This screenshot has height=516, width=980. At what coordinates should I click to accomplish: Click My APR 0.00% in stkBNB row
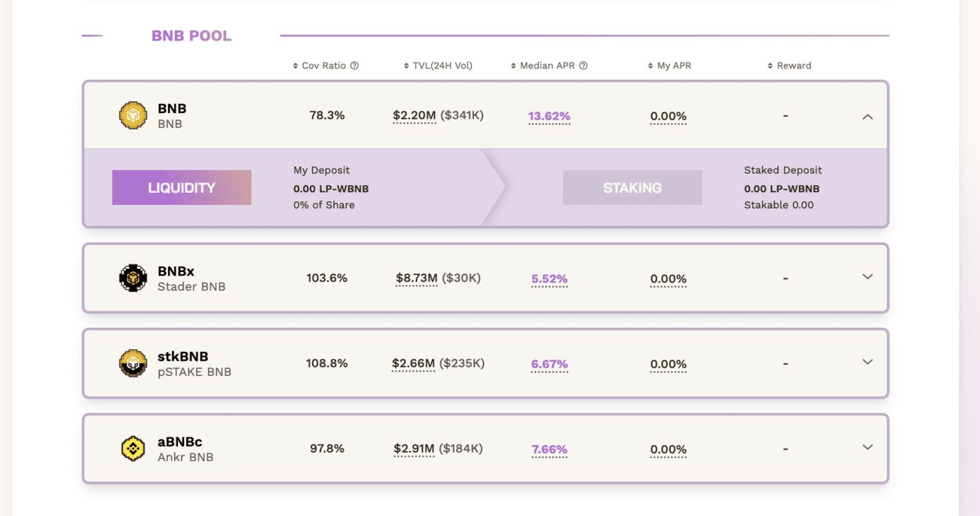point(669,364)
